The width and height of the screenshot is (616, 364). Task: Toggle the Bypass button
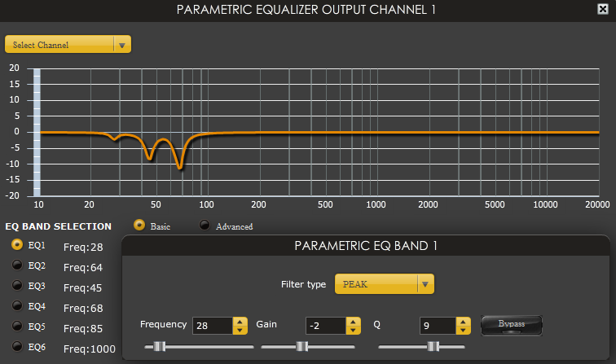[x=512, y=326]
